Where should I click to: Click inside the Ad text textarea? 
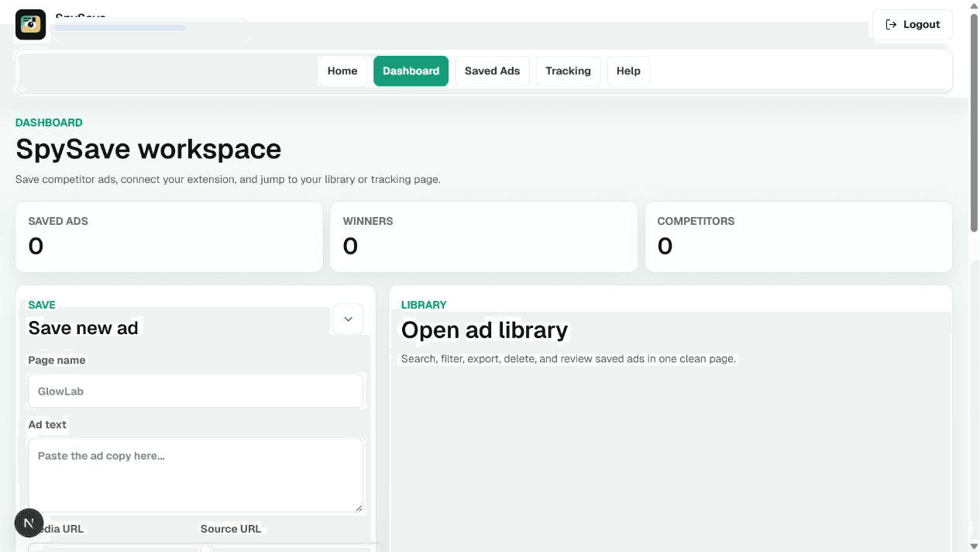tap(195, 475)
